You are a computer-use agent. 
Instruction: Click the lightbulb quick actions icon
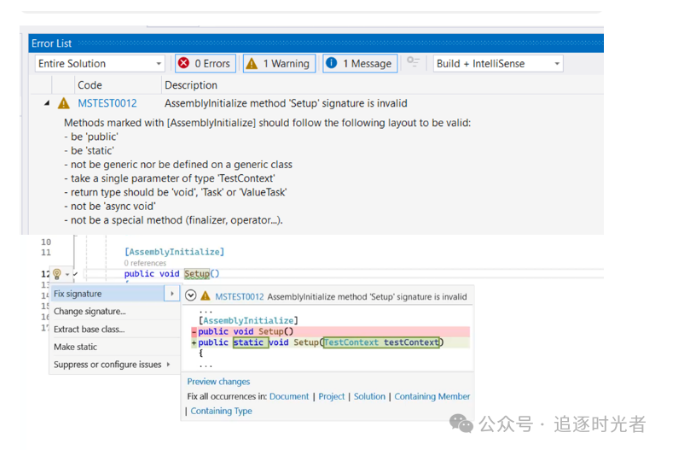(57, 274)
